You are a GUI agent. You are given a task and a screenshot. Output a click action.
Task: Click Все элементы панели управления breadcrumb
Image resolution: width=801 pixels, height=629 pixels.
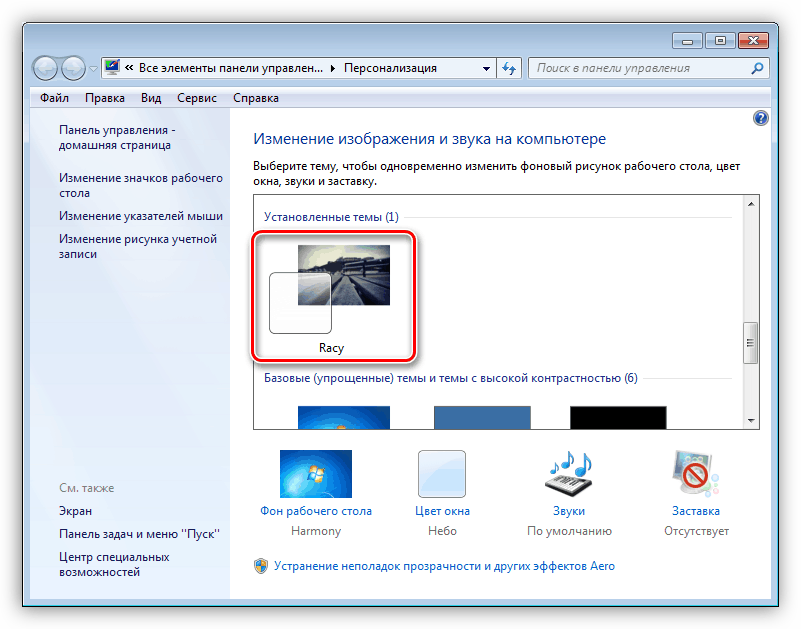click(x=231, y=68)
